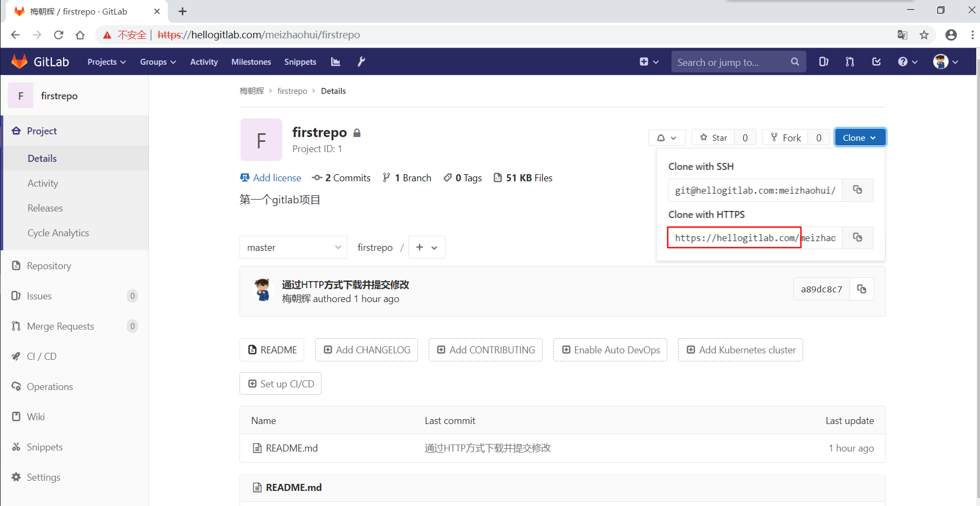The width and height of the screenshot is (980, 506).
Task: Open merge requests icon in top navbar
Action: coord(850,61)
